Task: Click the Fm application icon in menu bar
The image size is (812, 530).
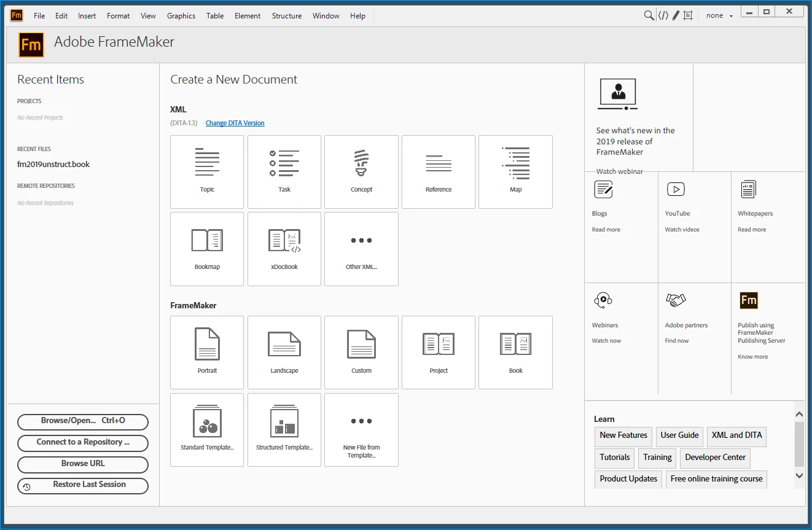Action: 17,15
